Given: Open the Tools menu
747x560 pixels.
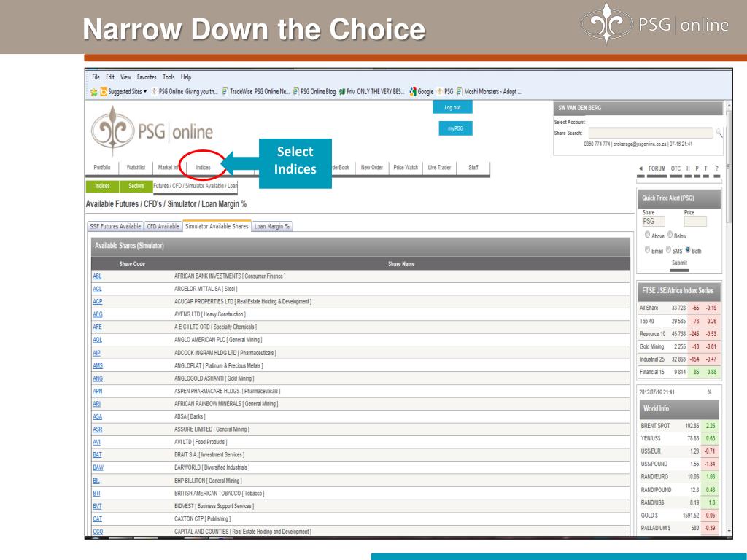Looking at the screenshot, I should tap(169, 77).
